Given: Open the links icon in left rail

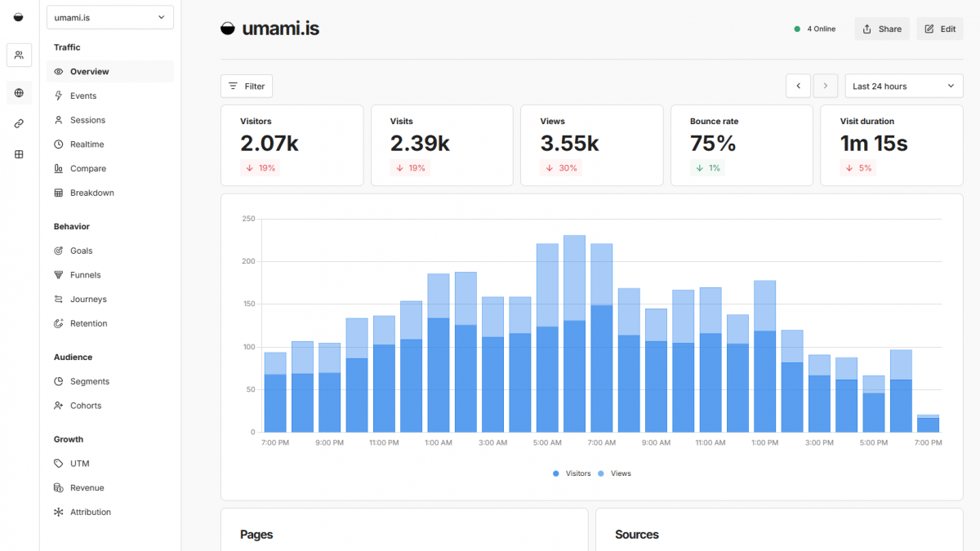Looking at the screenshot, I should pyautogui.click(x=19, y=123).
